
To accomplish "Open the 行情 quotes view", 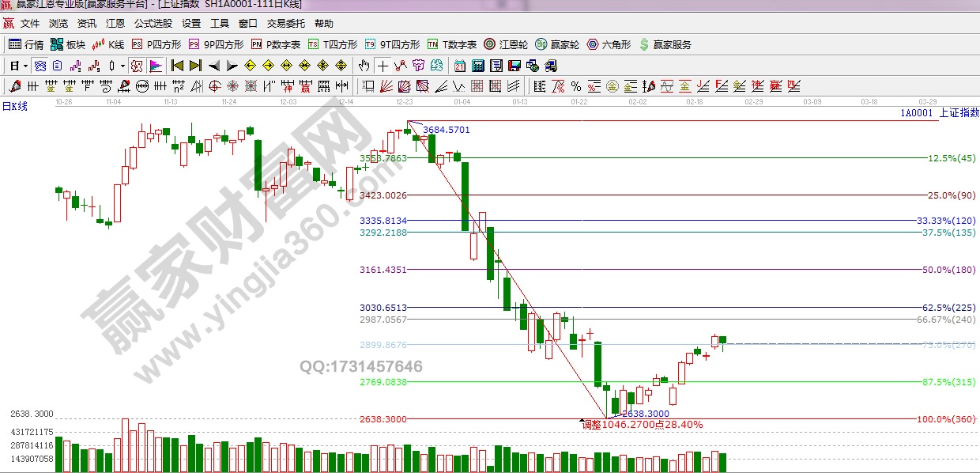I will coord(26,44).
